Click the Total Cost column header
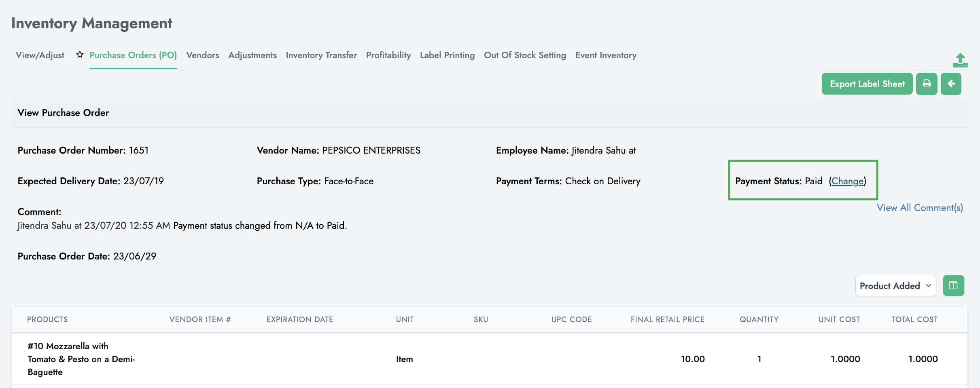Viewport: 980px width, 388px height. click(x=914, y=319)
